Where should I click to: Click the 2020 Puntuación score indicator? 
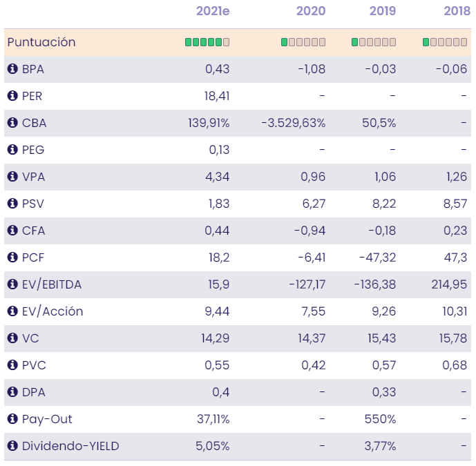click(x=303, y=42)
